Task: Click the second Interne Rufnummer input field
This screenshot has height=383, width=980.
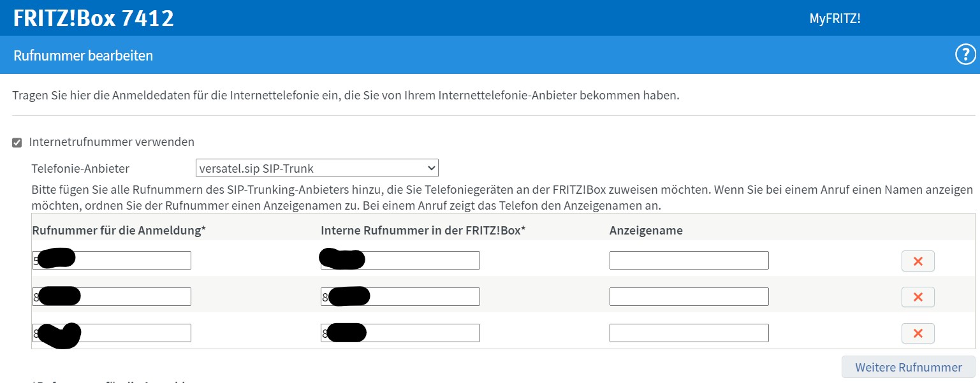Action: (x=400, y=296)
